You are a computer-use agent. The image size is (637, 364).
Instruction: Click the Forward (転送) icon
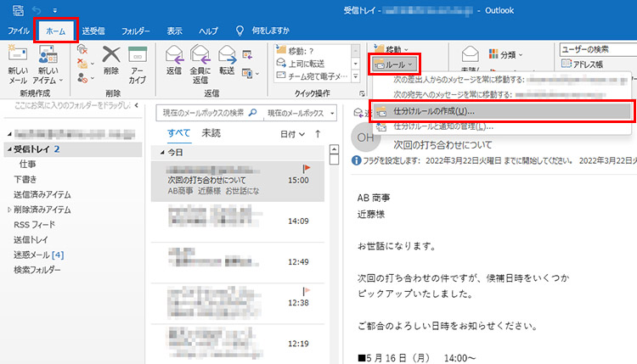click(x=227, y=55)
